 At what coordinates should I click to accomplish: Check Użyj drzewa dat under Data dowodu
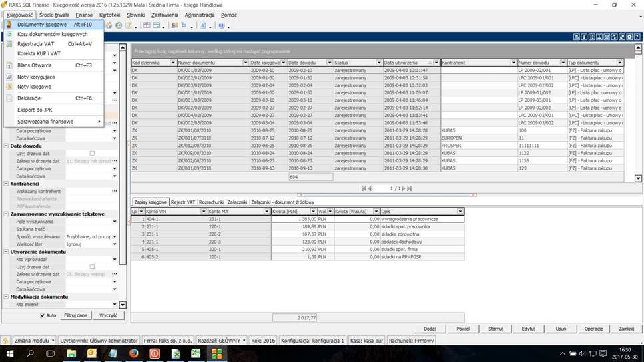coord(92,154)
